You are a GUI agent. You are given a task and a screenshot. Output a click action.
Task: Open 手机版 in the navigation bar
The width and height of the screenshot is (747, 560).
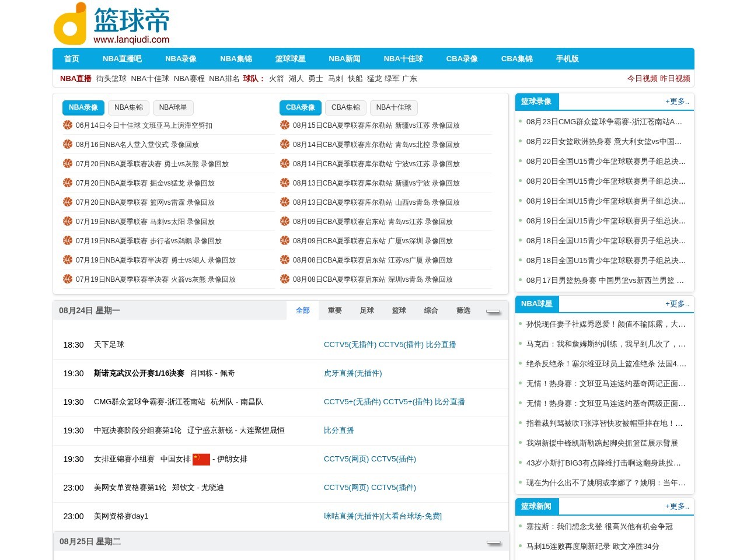(x=567, y=59)
